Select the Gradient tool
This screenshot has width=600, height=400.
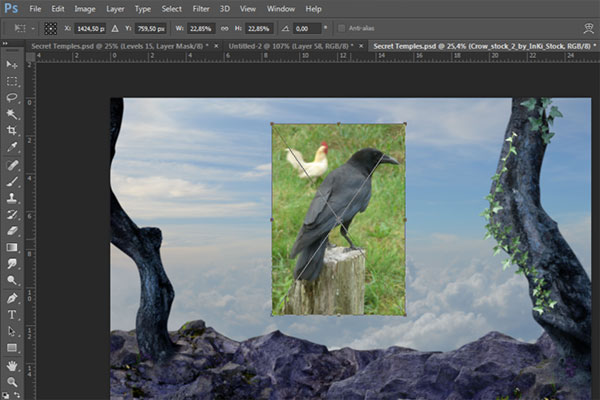[x=12, y=247]
